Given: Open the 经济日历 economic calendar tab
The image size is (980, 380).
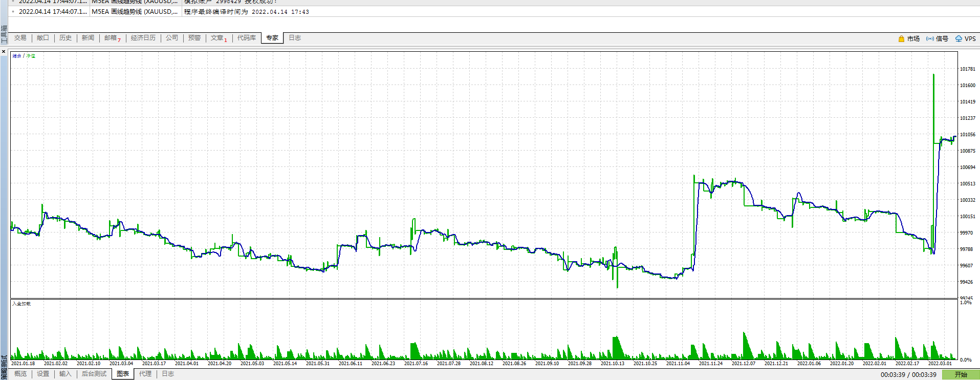Looking at the screenshot, I should coord(143,38).
